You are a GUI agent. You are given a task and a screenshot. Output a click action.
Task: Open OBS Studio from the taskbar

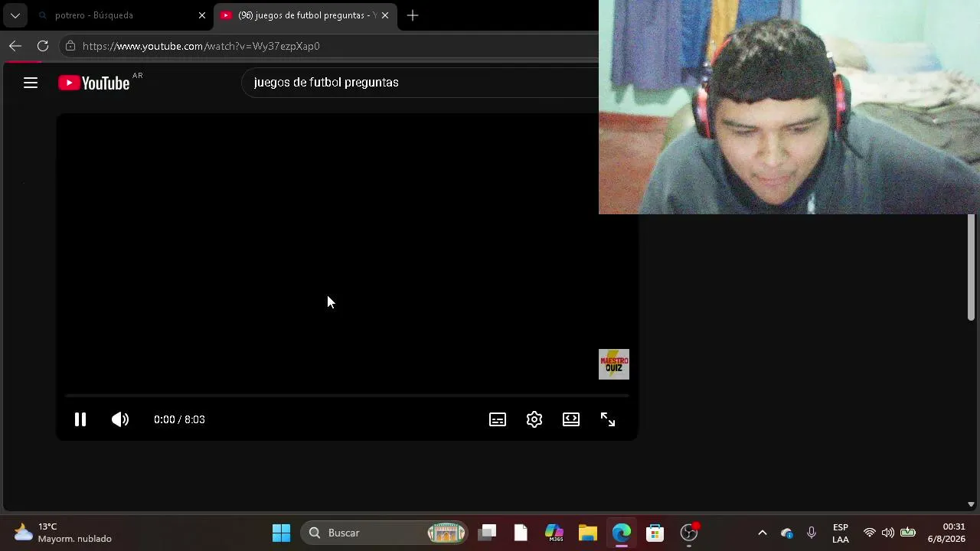[x=689, y=533]
